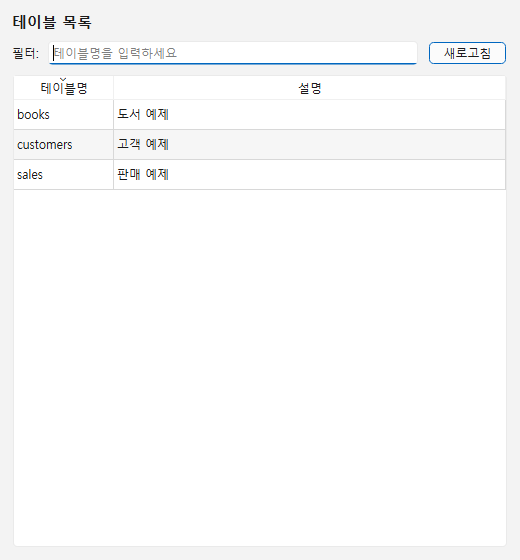Click the 설명 column header

(x=310, y=88)
